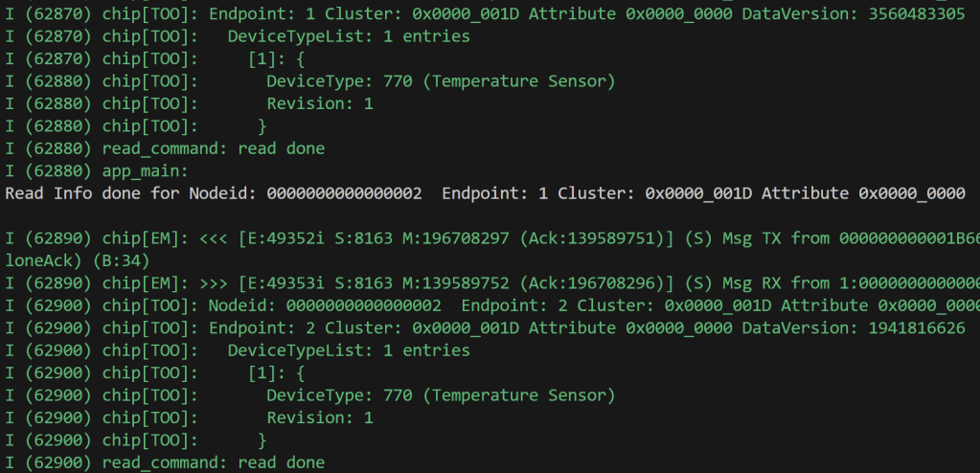Click the last "DeviceTypeList: 1 entries" line
980x473 pixels.
tap(349, 350)
